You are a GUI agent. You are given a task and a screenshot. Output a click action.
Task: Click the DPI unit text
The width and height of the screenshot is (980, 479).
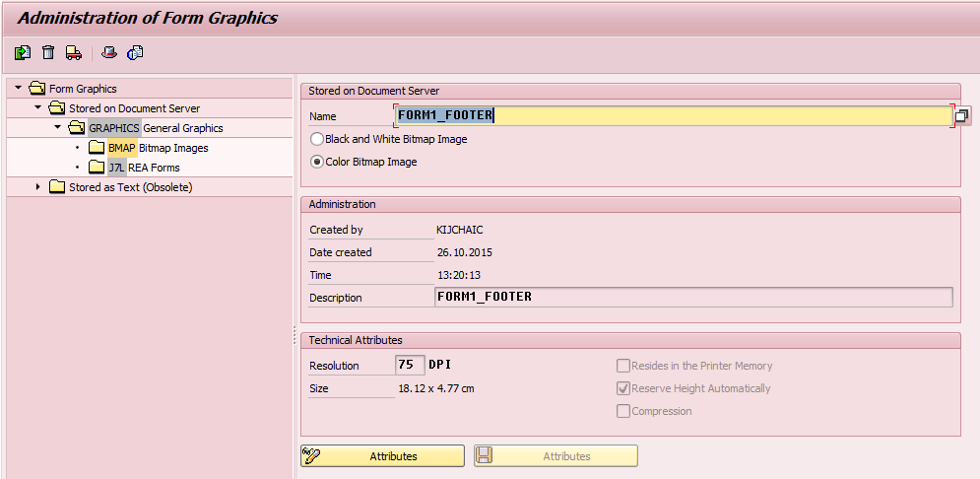pyautogui.click(x=439, y=365)
